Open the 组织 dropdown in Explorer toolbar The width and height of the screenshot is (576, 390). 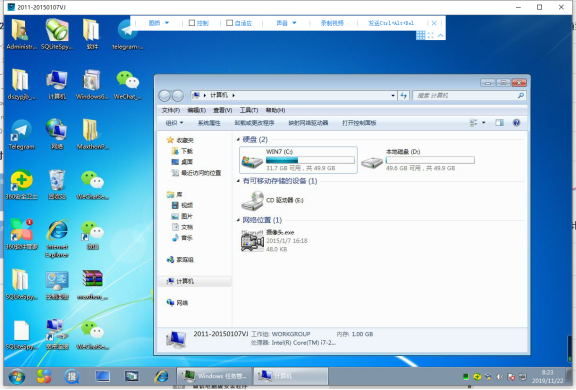coord(174,123)
